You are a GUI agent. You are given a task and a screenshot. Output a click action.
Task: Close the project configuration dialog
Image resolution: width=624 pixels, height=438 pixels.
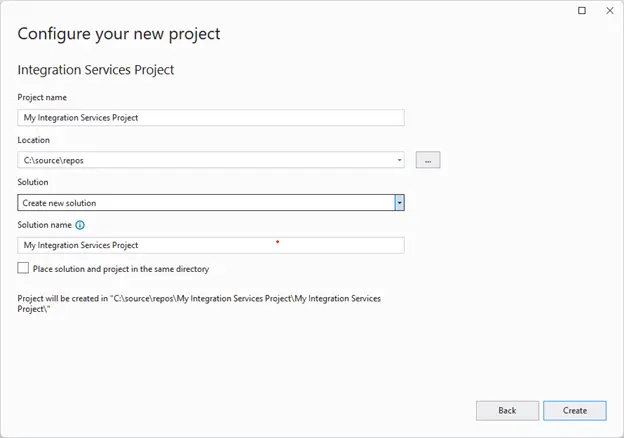coord(608,10)
